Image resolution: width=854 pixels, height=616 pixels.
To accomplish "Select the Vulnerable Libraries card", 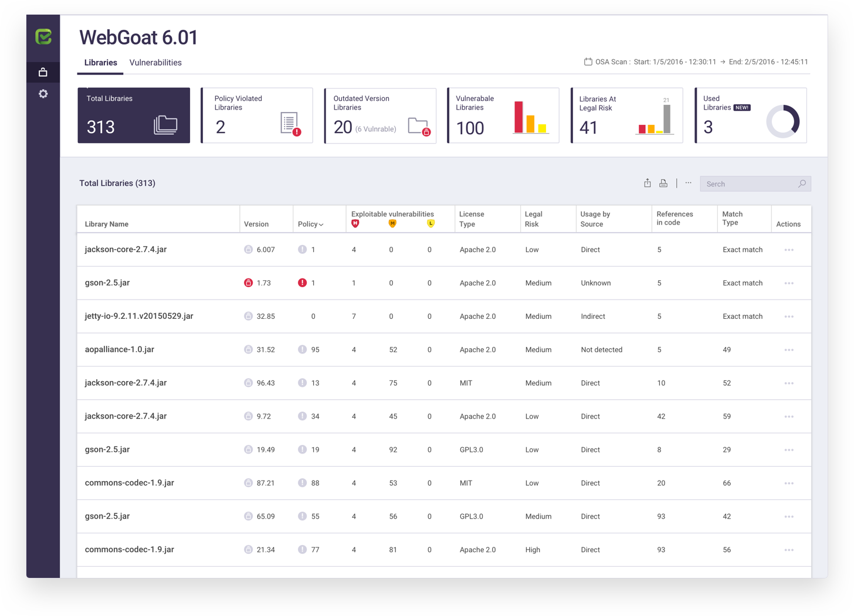I will click(x=503, y=115).
